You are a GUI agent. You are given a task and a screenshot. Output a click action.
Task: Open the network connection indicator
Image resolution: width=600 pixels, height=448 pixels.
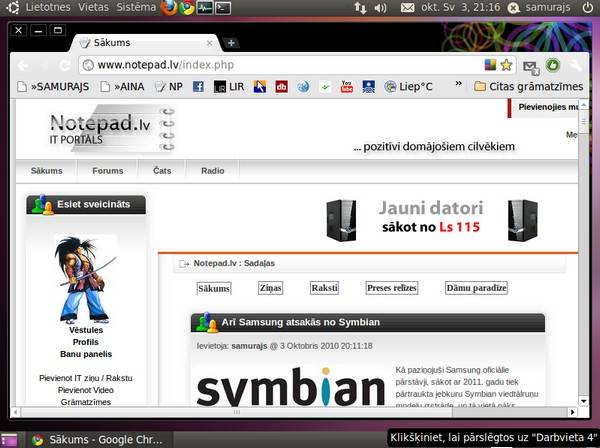click(x=360, y=8)
